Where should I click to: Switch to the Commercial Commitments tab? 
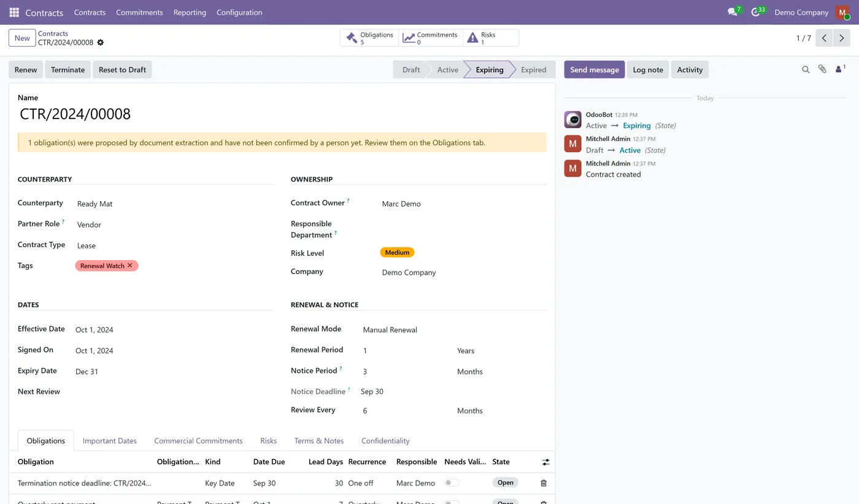click(198, 441)
